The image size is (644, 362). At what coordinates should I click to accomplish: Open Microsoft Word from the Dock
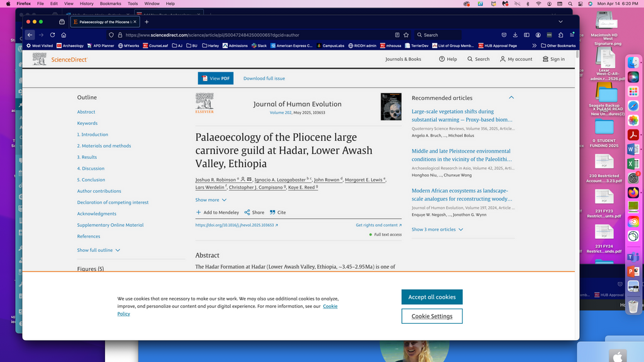coord(633,150)
